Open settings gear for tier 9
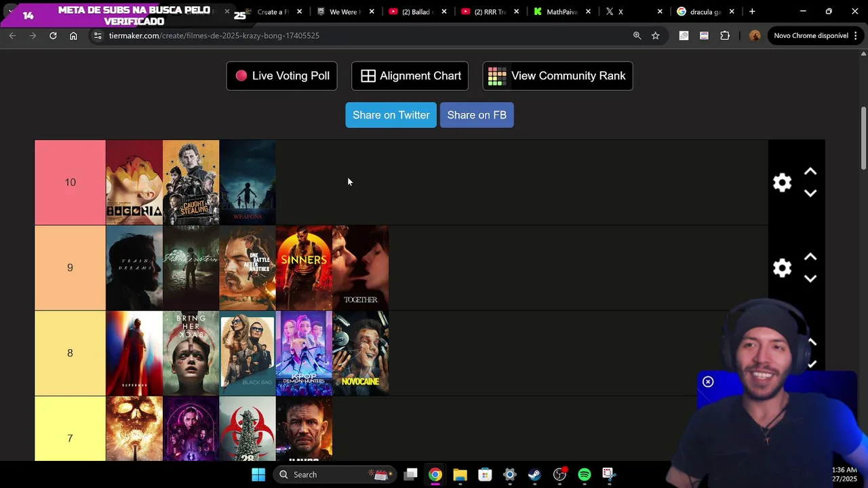Viewport: 868px width, 488px height. (782, 268)
